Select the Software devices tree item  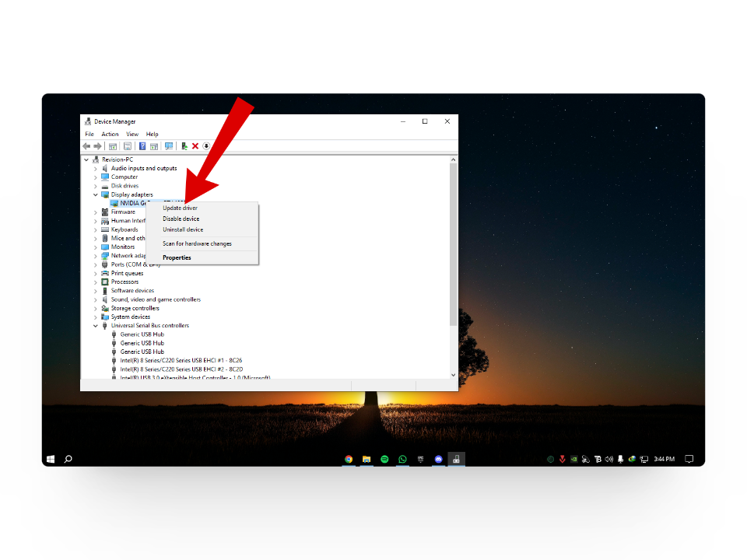coord(132,290)
